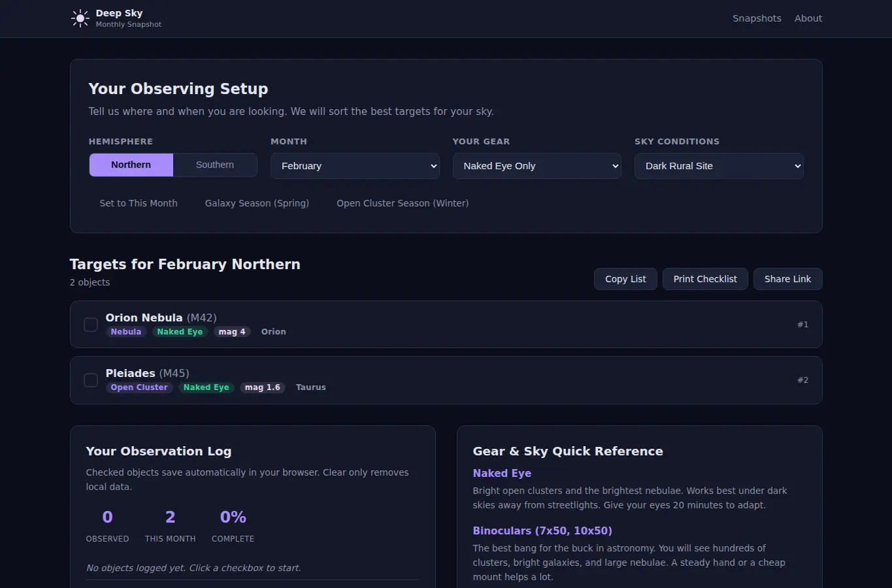This screenshot has width=892, height=588.
Task: Open the About nav link
Action: pos(808,18)
